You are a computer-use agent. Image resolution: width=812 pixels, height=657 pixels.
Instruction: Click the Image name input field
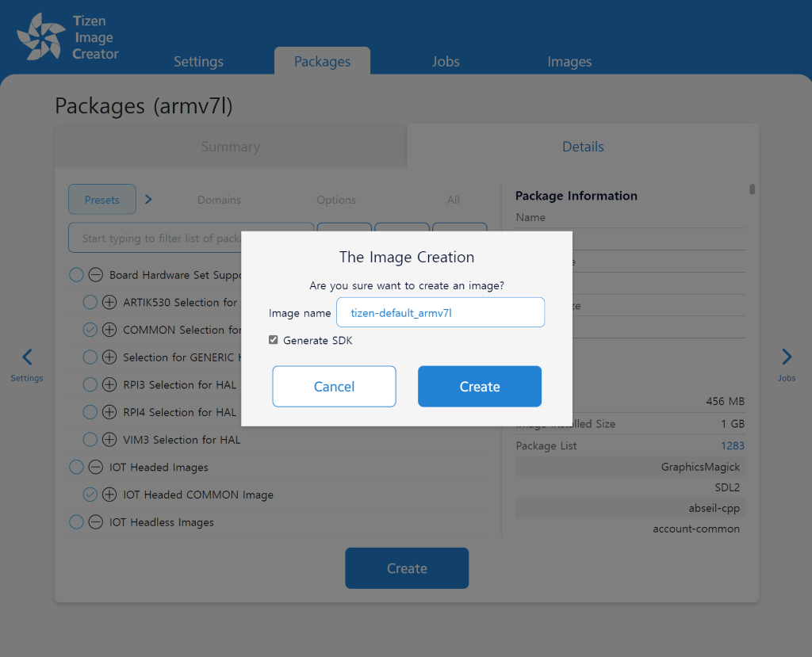440,312
